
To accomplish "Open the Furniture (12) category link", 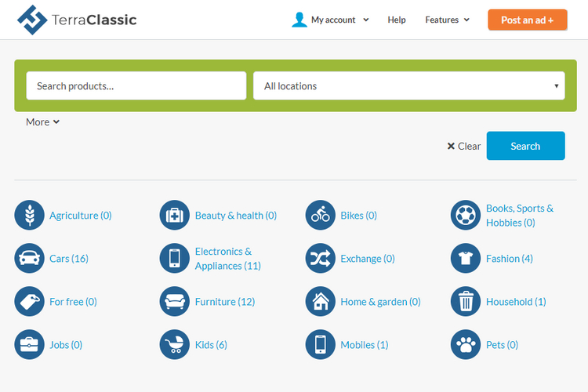I will click(225, 302).
